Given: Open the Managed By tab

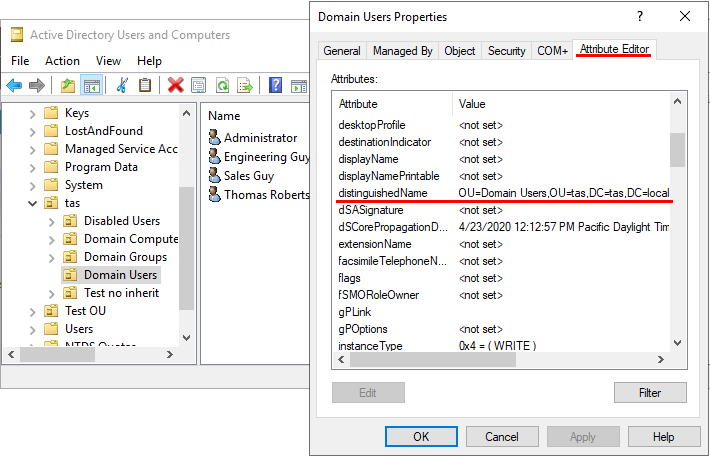Looking at the screenshot, I should click(x=402, y=51).
